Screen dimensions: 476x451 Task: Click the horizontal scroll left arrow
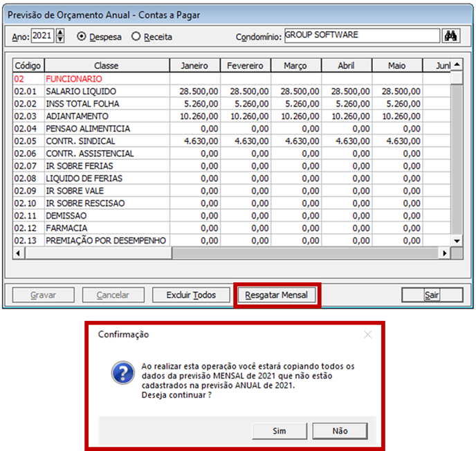(19, 253)
